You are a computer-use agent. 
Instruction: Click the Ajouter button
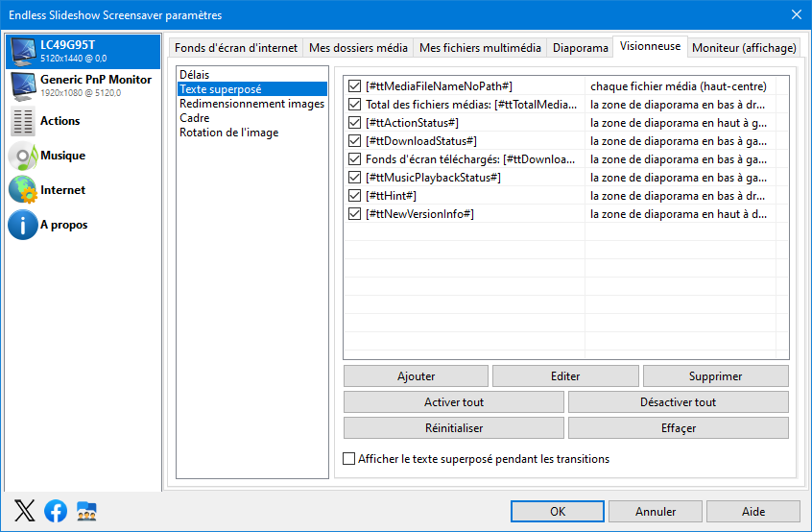(416, 376)
